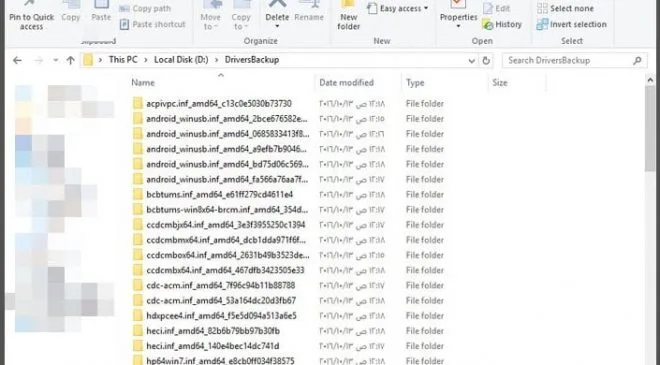Select android_winusb.inf_amd64_0685833413f8 folder

228,134
